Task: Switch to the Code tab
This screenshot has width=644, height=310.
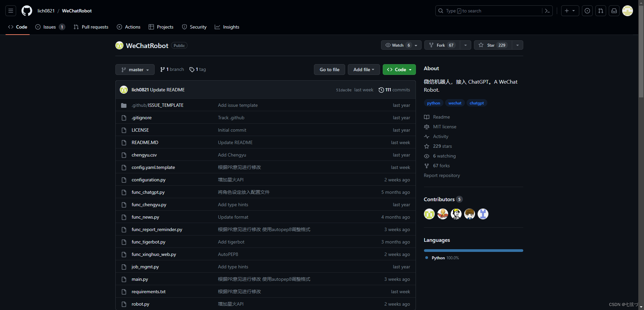Action: point(18,27)
